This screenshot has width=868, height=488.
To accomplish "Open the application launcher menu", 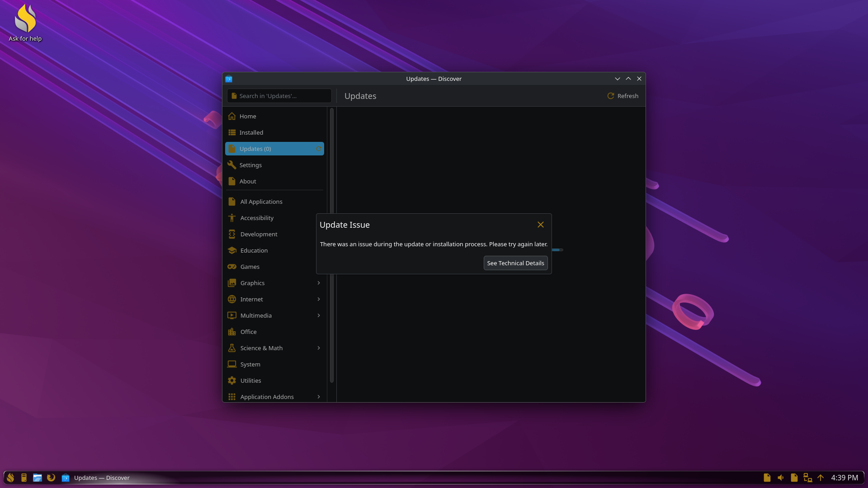I will 10,478.
